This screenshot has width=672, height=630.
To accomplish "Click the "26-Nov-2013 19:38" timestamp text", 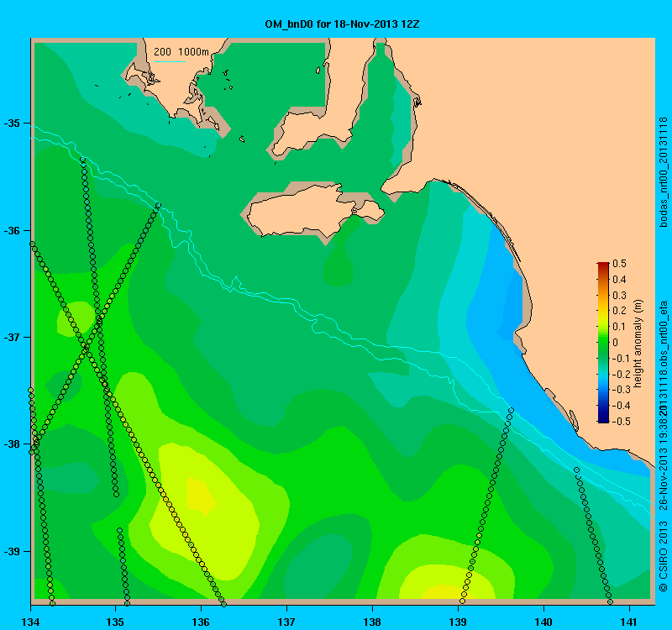I will [x=663, y=465].
